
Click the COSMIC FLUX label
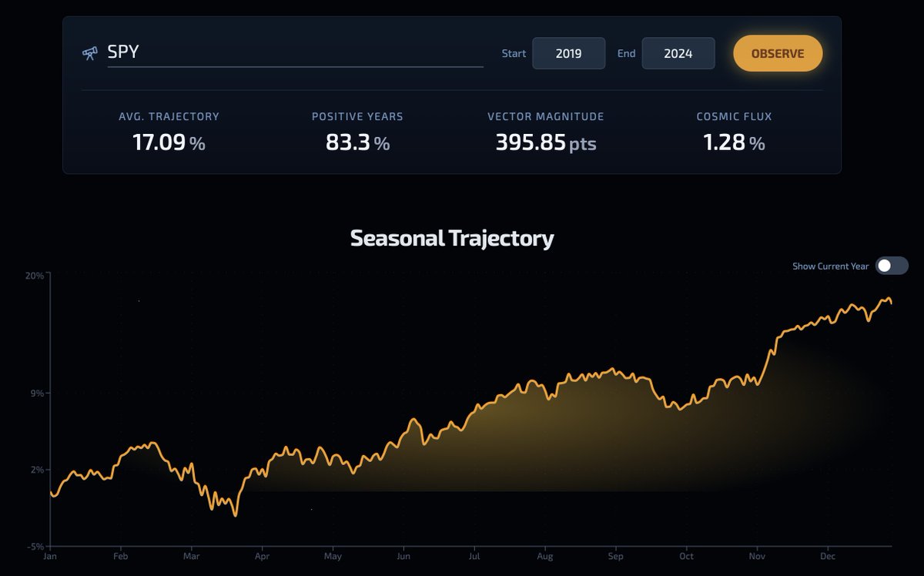734,116
